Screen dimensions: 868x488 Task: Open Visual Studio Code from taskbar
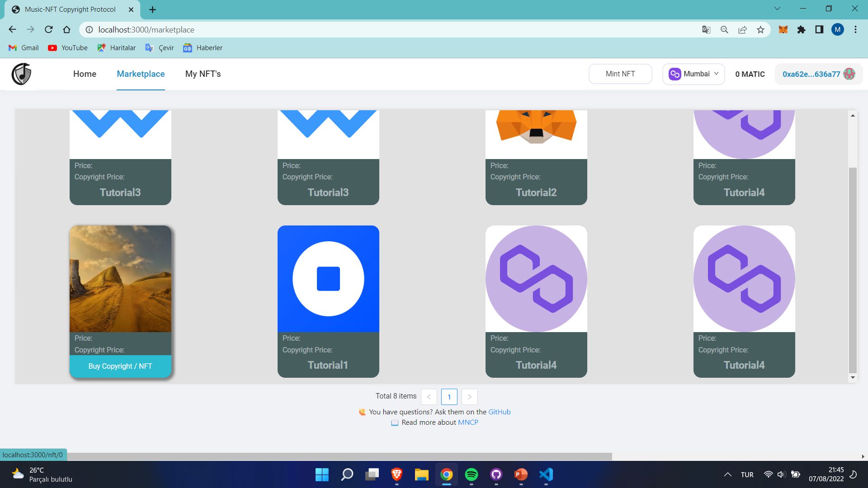pyautogui.click(x=546, y=474)
